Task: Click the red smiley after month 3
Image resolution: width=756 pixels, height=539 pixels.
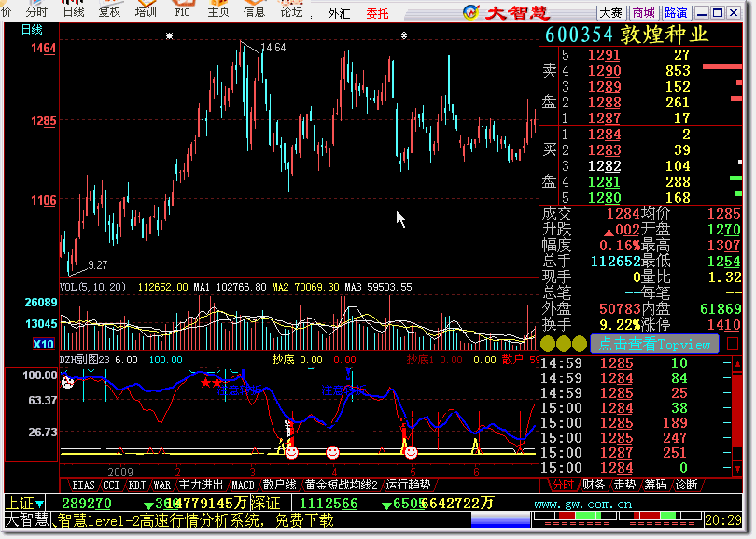Action: coord(291,452)
